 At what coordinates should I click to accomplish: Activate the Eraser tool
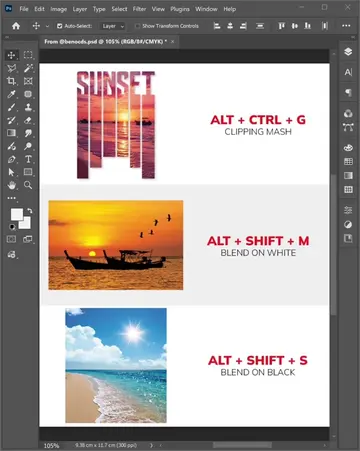pos(28,120)
